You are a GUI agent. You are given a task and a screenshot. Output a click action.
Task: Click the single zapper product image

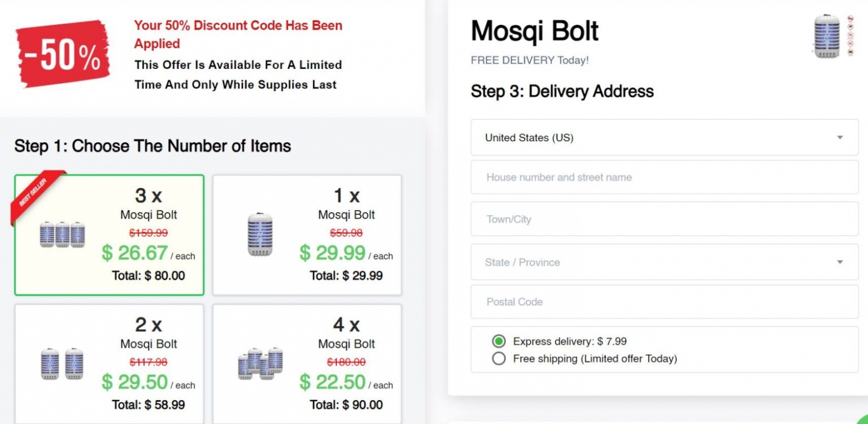260,234
